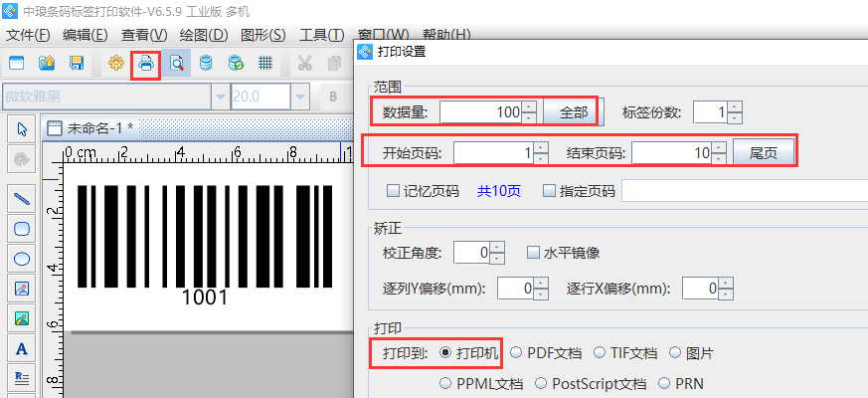Enable the 指定页码 checkbox
868x398 pixels.
point(549,191)
